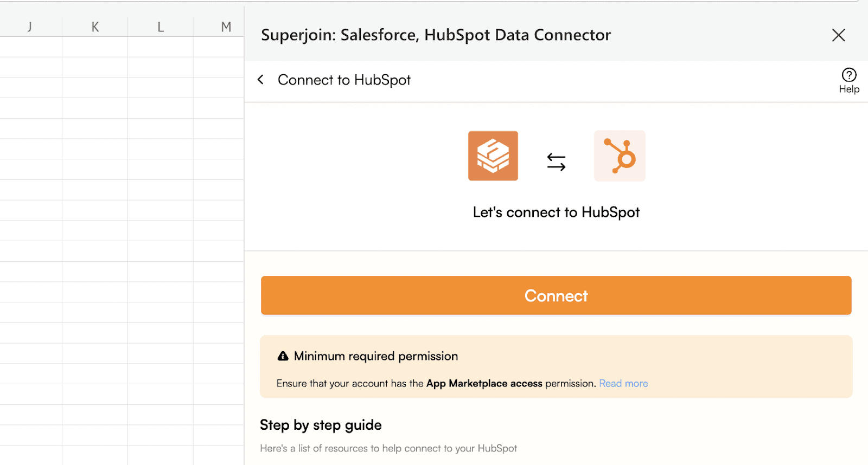Click the Superjoin logo icon

tap(493, 156)
